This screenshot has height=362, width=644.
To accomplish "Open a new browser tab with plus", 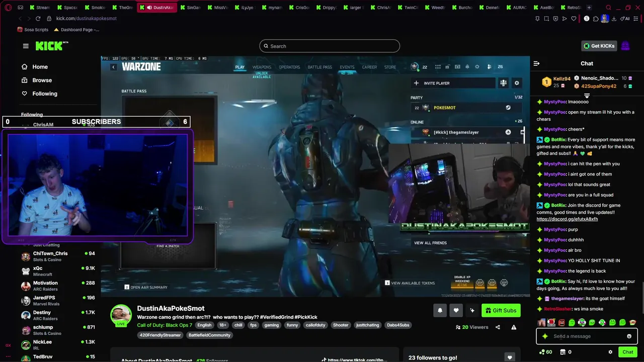I will (x=589, y=8).
